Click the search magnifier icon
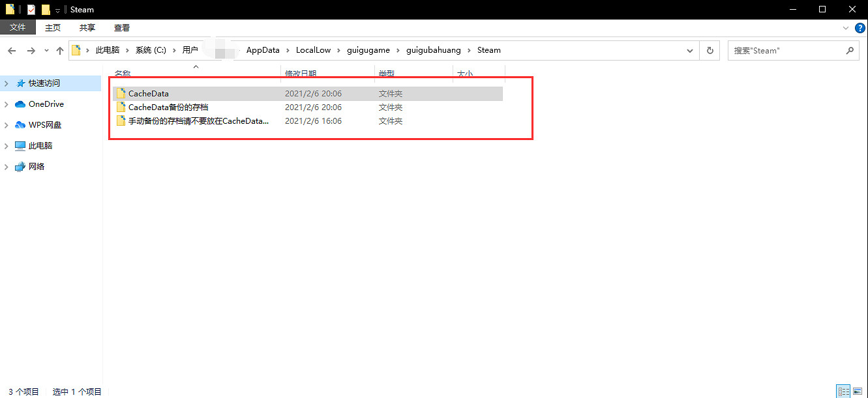The width and height of the screenshot is (868, 398). pos(849,50)
